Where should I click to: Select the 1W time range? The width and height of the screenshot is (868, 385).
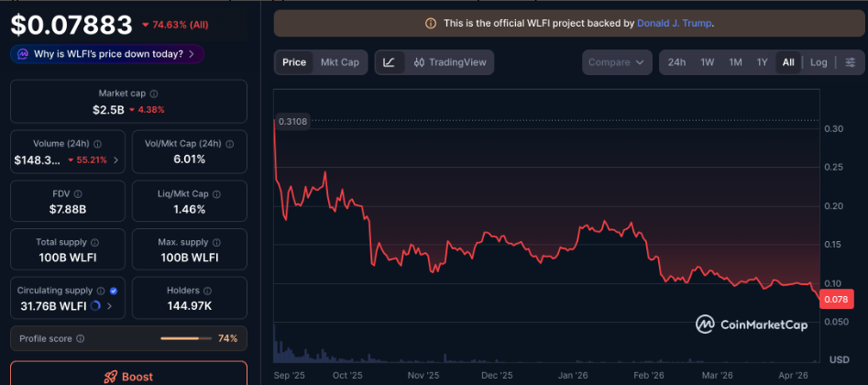pos(707,62)
